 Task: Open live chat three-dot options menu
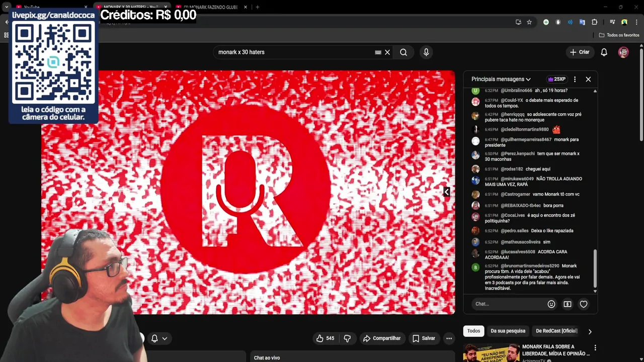pos(575,79)
